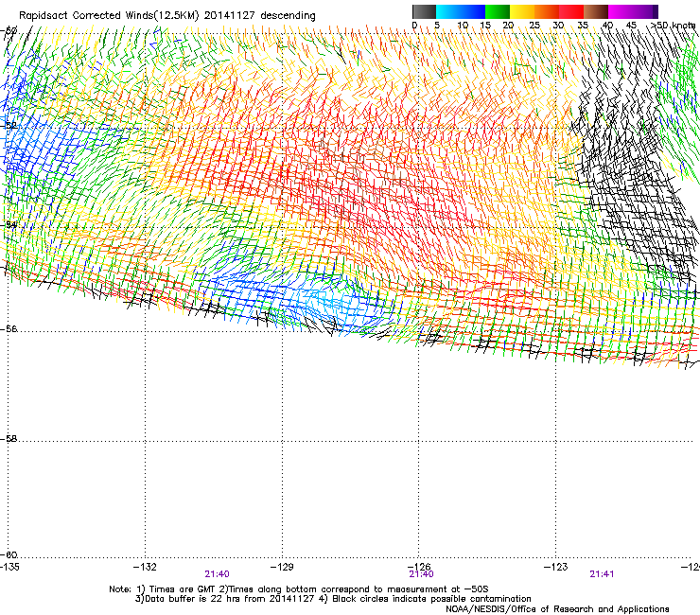
Task: Click the -129 longitude axis label
Action: (282, 567)
